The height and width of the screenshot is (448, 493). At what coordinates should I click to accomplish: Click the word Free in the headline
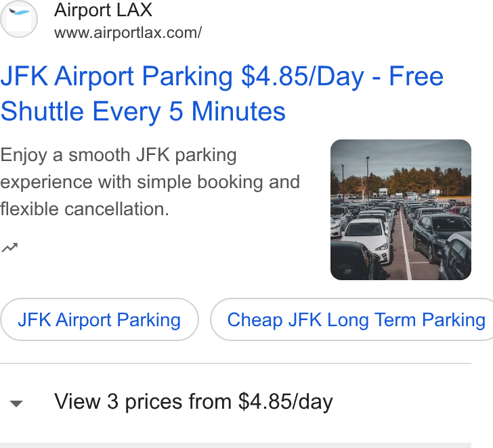416,76
